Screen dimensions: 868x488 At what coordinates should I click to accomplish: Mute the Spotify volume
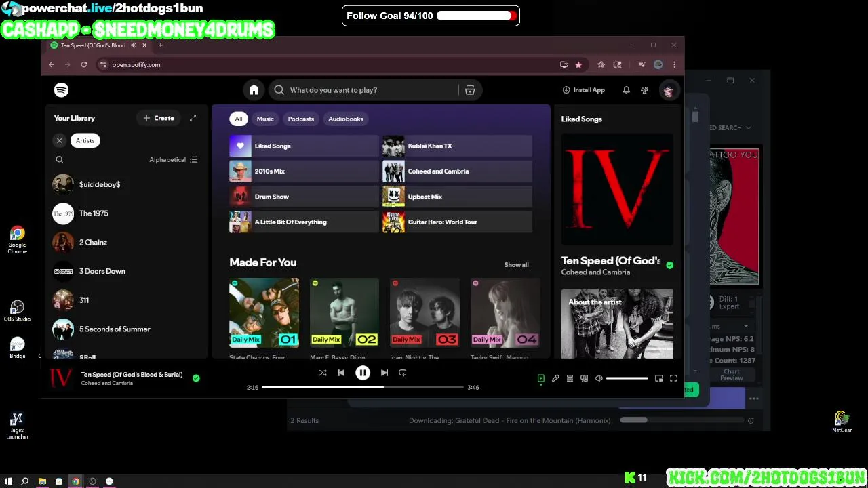pos(599,378)
